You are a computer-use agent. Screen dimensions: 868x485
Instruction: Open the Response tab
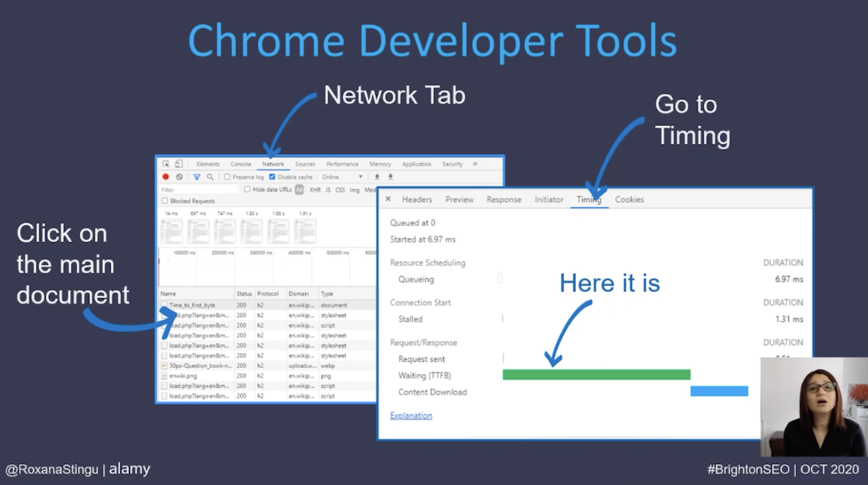504,199
